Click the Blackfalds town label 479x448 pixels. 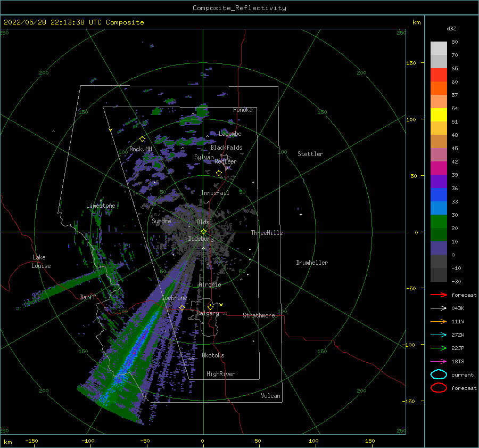coord(226,148)
